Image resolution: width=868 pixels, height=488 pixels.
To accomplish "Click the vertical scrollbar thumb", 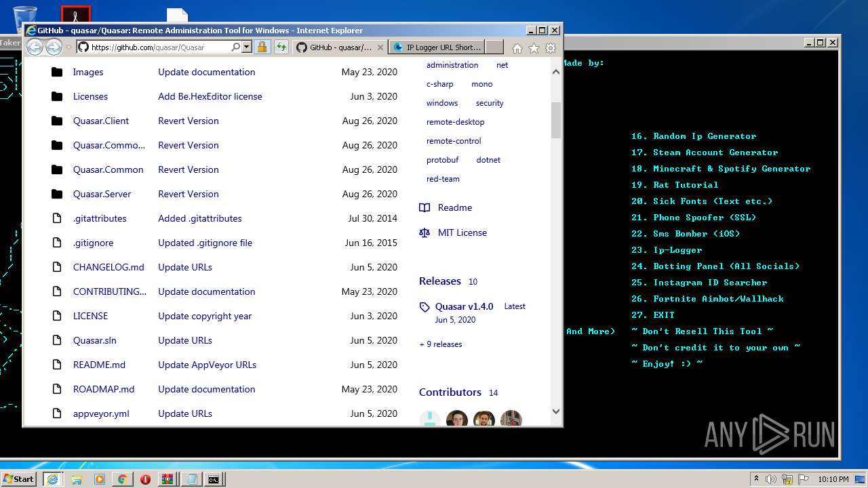I will (x=556, y=120).
